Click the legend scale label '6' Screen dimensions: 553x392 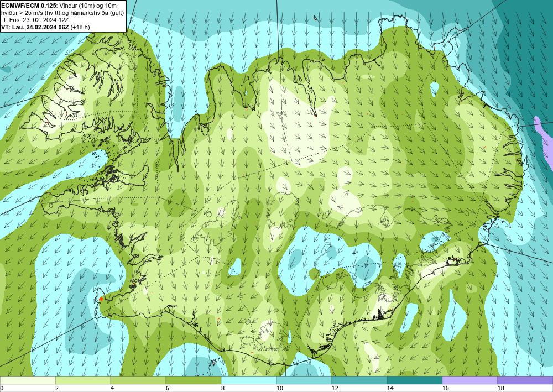pyautogui.click(x=168, y=389)
